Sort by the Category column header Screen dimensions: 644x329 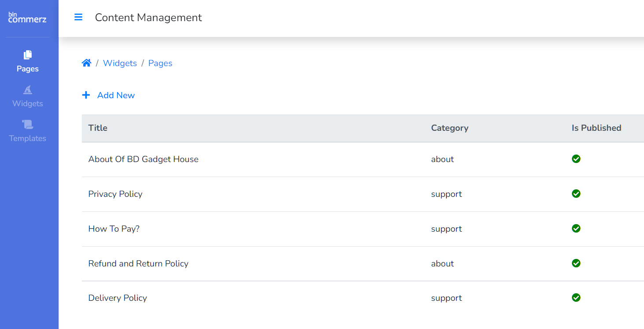pyautogui.click(x=449, y=128)
